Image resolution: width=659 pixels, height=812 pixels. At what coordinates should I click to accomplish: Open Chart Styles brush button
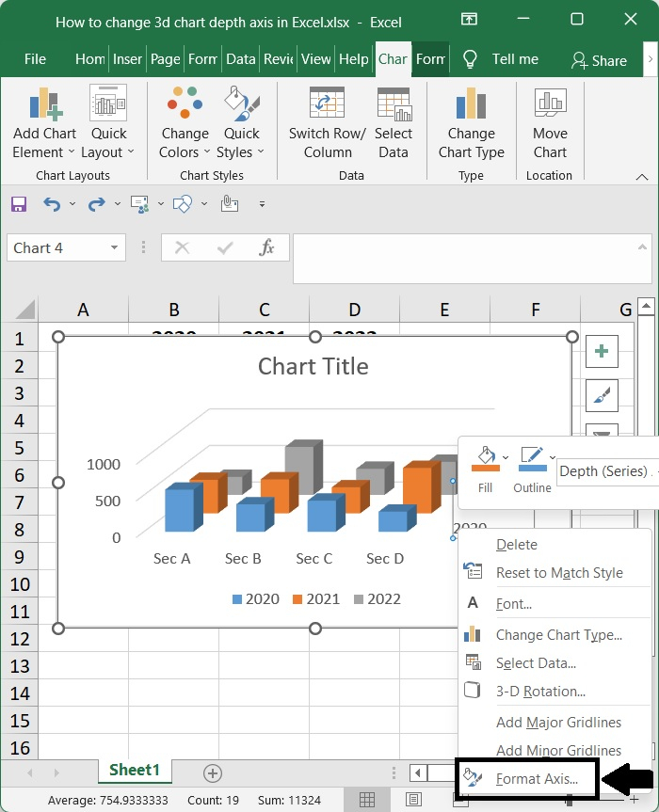(x=602, y=395)
